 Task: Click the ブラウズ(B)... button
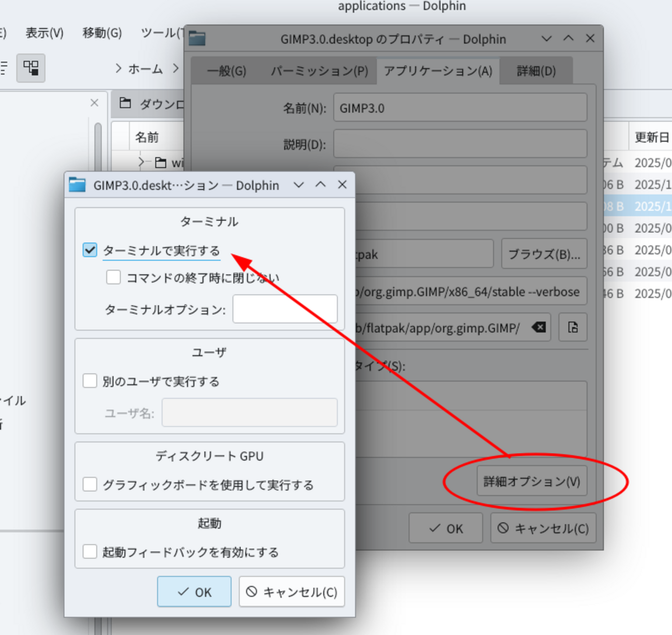pos(544,254)
